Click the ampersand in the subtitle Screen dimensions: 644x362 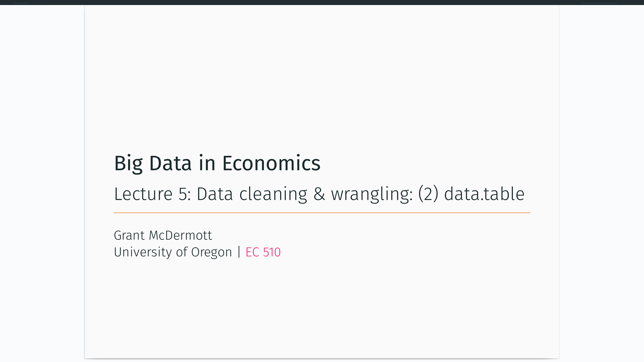[319, 194]
